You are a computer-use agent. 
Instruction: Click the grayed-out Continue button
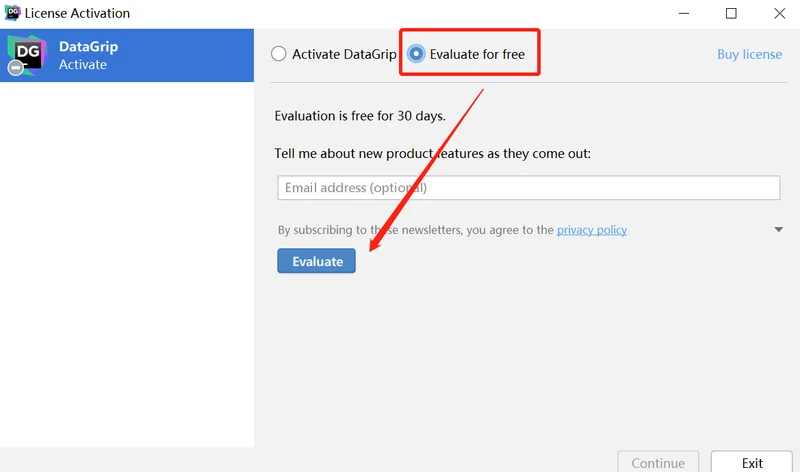tap(658, 462)
